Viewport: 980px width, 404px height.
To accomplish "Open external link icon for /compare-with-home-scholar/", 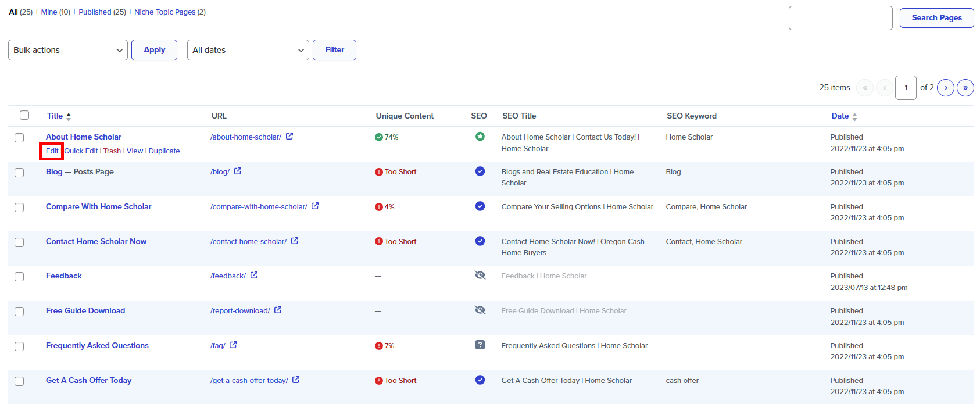I will [315, 206].
